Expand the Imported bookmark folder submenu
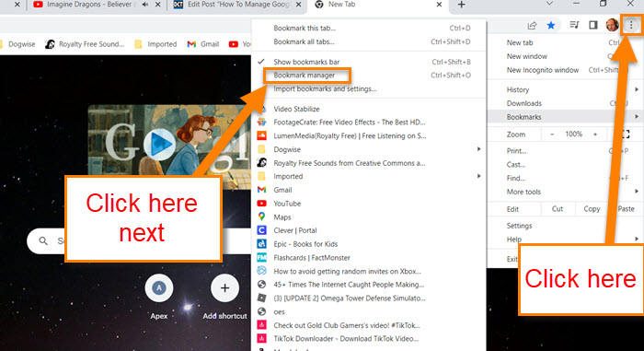Image resolution: width=644 pixels, height=351 pixels. click(369, 176)
